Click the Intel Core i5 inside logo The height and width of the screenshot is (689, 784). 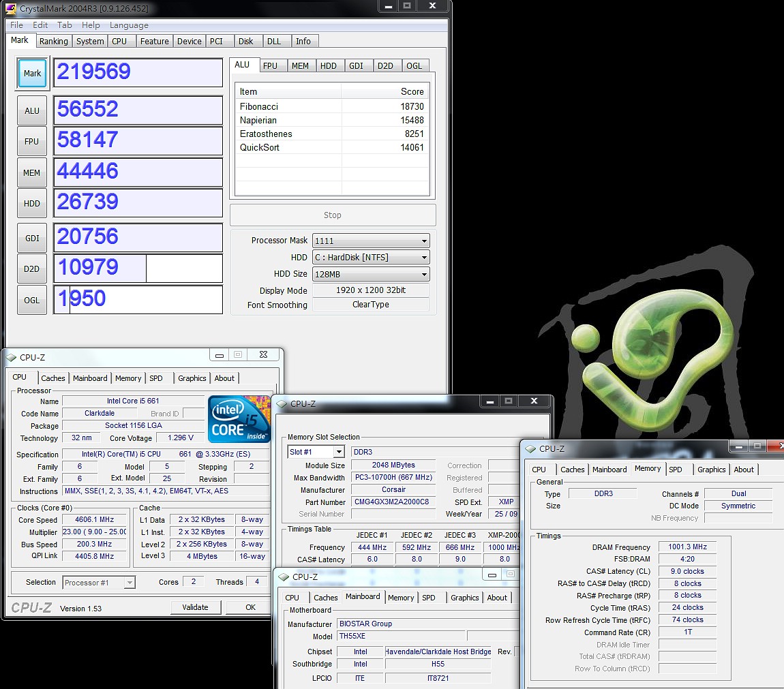[x=239, y=419]
